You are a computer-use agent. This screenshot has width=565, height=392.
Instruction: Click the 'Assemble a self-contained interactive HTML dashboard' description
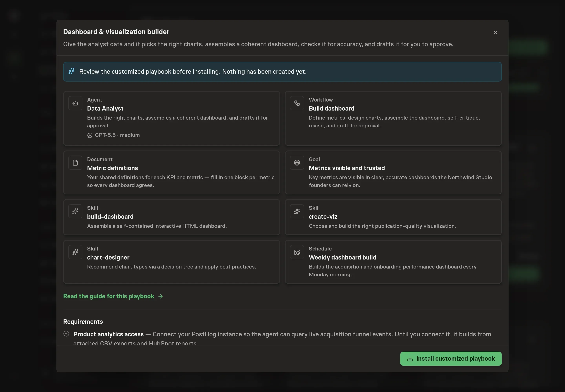point(157,226)
